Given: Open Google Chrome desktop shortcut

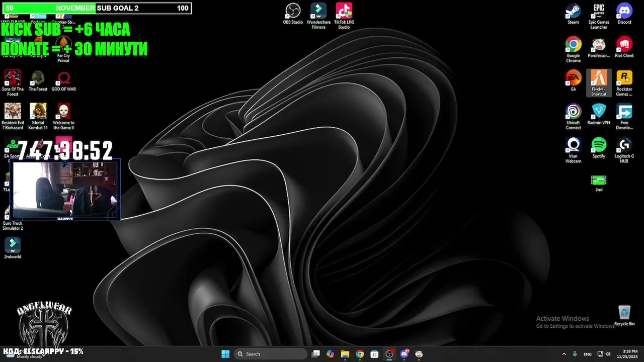Looking at the screenshot, I should 573,50.
